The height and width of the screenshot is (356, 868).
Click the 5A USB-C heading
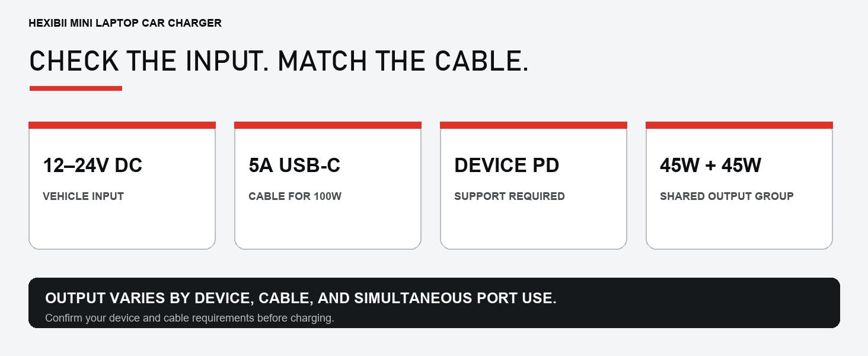[294, 165]
